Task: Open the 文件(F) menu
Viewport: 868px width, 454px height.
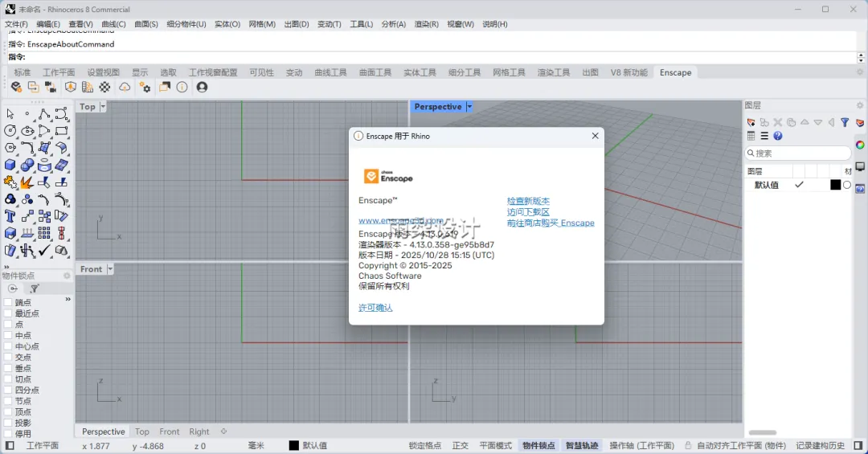Action: click(16, 24)
